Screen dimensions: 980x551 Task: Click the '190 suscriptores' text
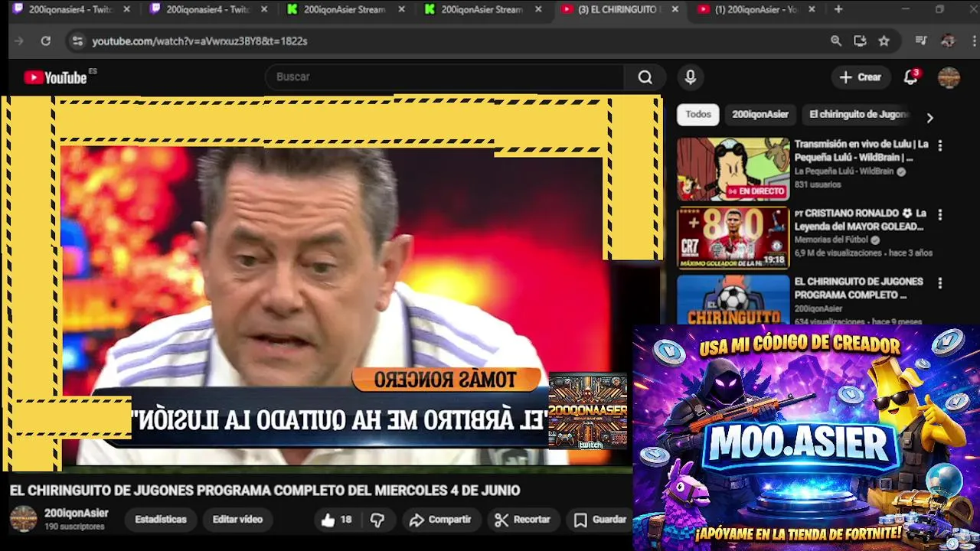[74, 527]
